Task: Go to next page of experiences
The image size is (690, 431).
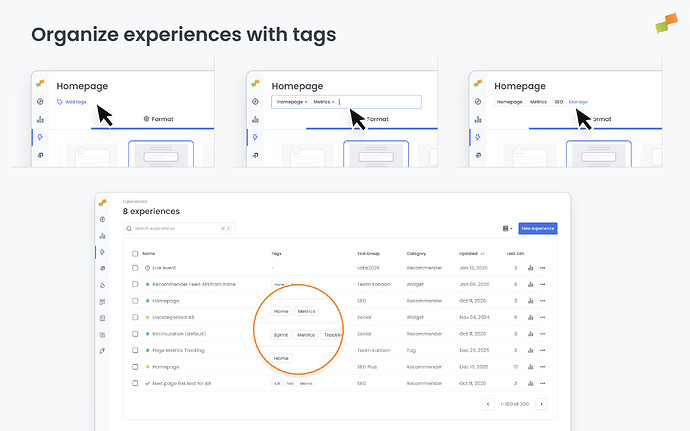Action: [541, 404]
